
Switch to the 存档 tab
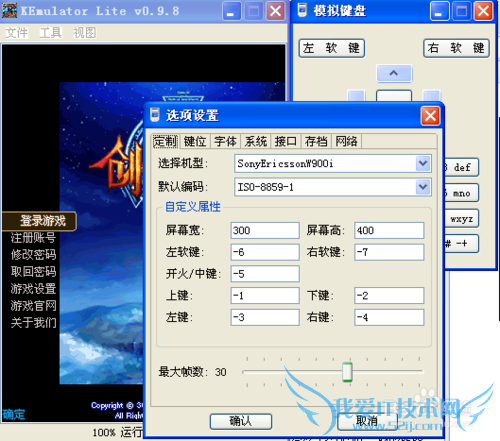(x=316, y=141)
